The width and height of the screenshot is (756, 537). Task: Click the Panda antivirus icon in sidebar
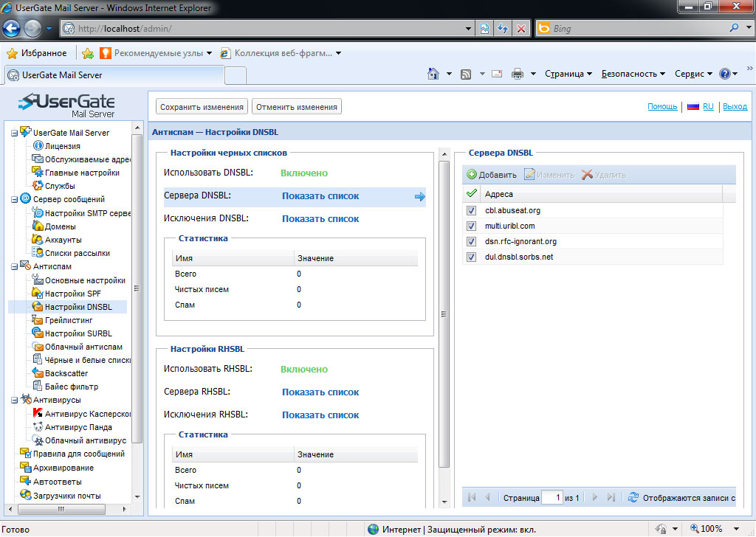pos(38,427)
